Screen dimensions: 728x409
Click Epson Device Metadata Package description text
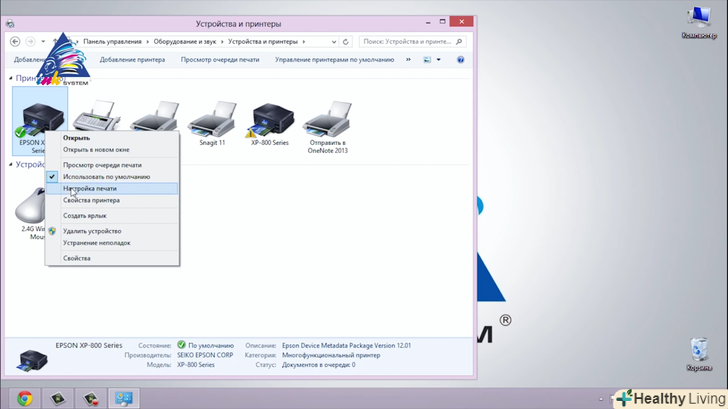(346, 345)
